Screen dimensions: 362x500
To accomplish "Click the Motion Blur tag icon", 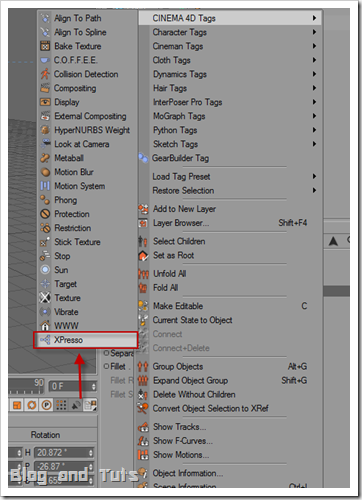I will pyautogui.click(x=45, y=172).
